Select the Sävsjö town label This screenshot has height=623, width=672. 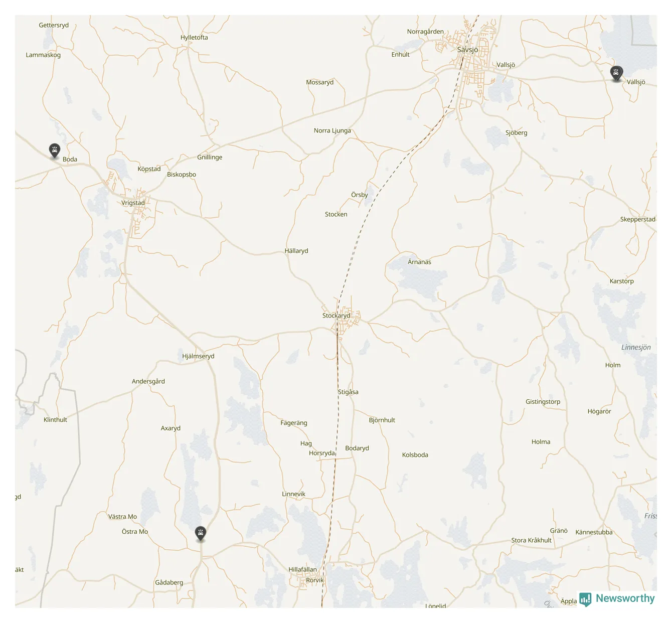pyautogui.click(x=467, y=50)
